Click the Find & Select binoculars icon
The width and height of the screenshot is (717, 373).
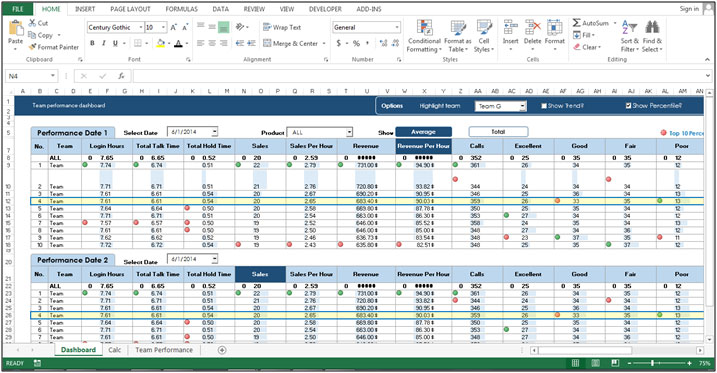point(652,27)
